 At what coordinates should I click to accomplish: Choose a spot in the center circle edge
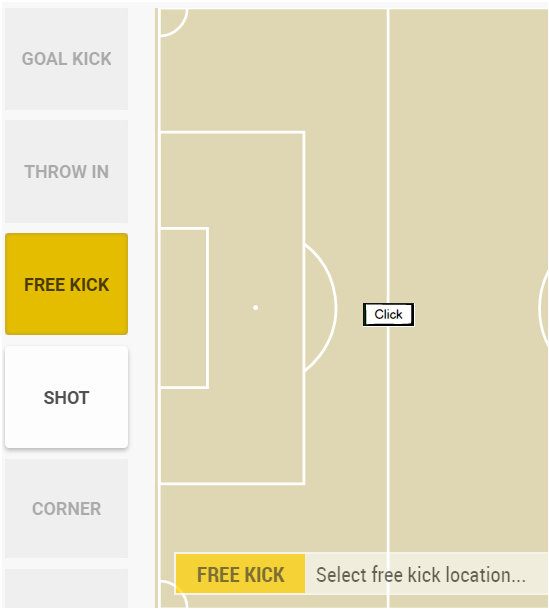[x=542, y=308]
